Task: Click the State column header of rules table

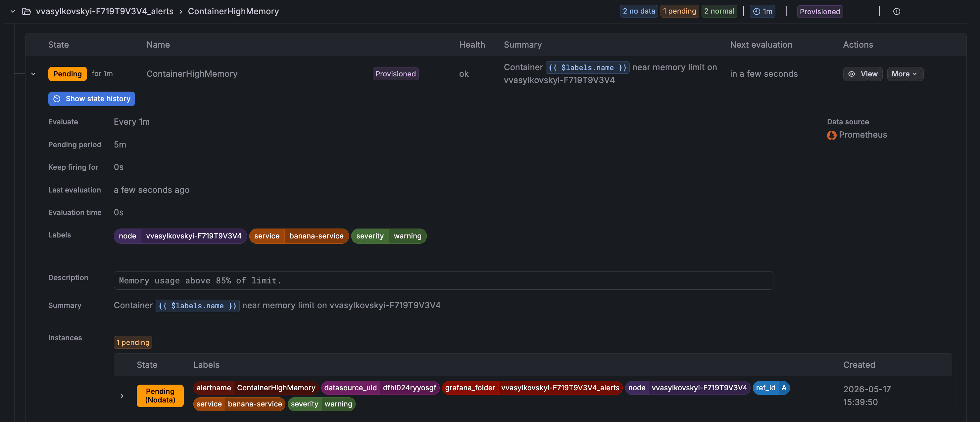Action: [59, 45]
